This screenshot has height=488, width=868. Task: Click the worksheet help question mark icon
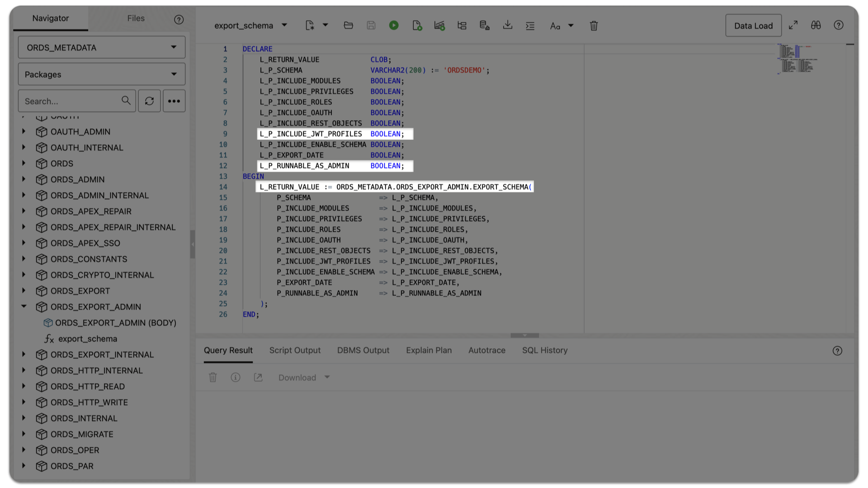pyautogui.click(x=839, y=25)
